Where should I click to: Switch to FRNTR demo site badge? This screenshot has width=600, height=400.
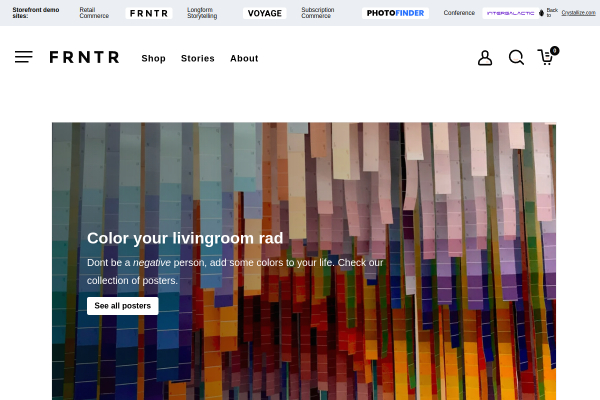click(x=149, y=13)
